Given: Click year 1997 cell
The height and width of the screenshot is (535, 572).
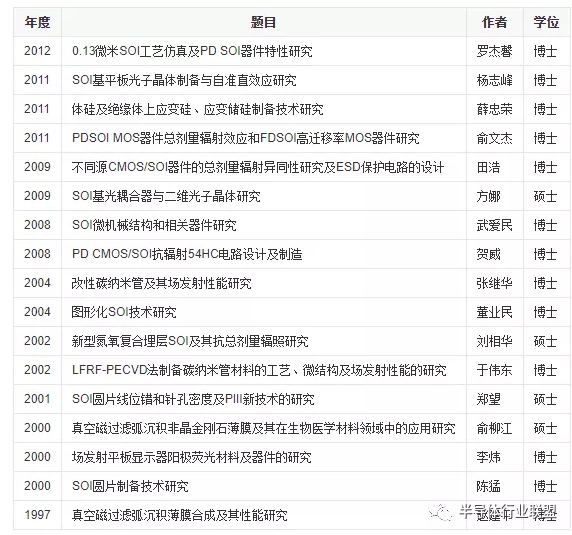Looking at the screenshot, I should click(37, 515).
